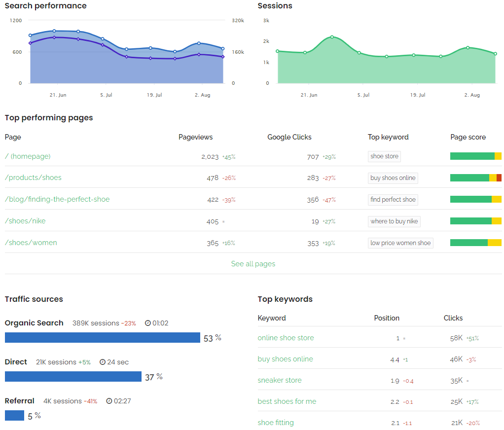Click the Referral 5% traffic bar
The image size is (504, 430).
tap(14, 416)
